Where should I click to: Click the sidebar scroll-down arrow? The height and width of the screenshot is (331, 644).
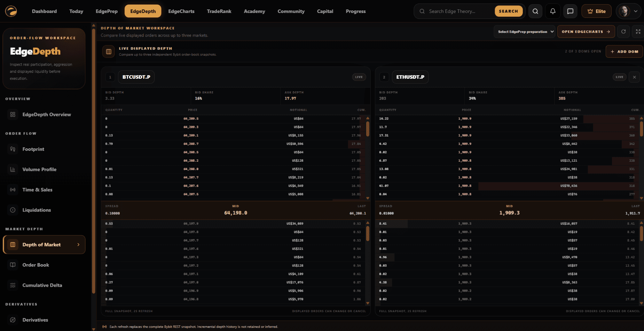tap(93, 329)
